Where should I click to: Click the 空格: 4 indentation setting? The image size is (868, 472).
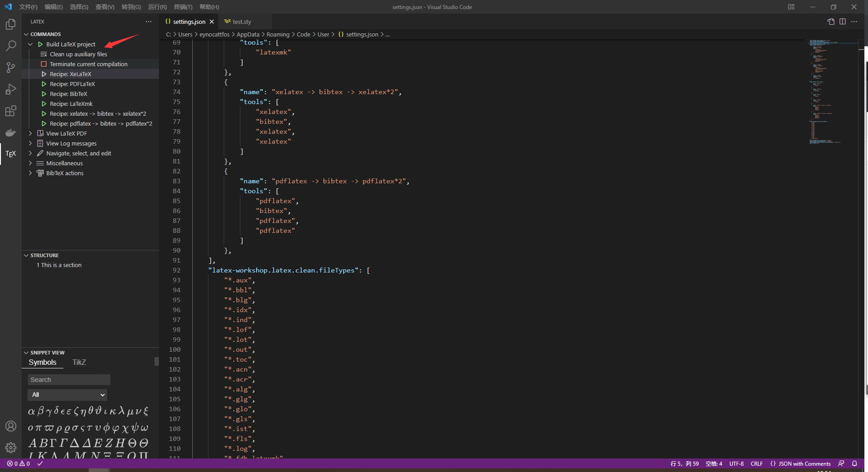click(714, 463)
